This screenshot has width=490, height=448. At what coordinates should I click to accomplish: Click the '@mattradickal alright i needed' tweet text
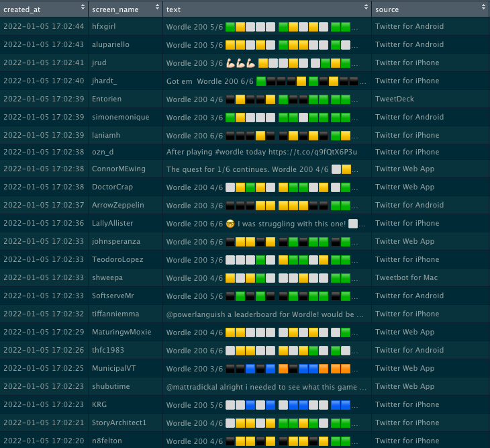tap(266, 387)
